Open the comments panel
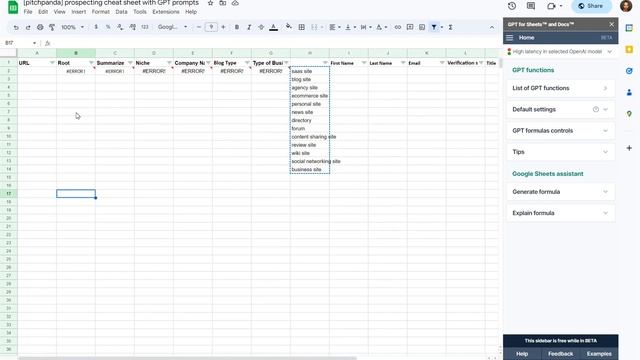The image size is (640, 360). click(x=531, y=6)
